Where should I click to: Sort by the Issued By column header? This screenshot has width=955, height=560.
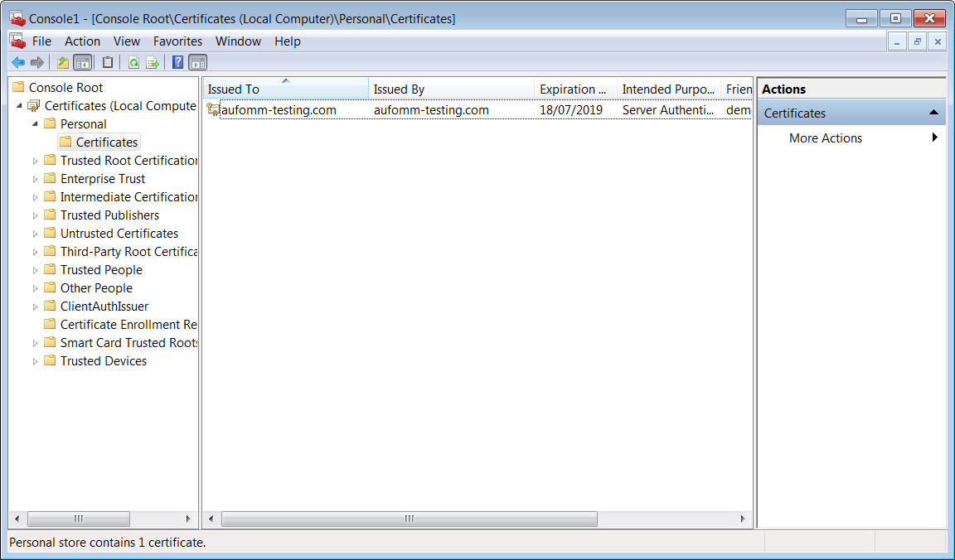[x=450, y=89]
